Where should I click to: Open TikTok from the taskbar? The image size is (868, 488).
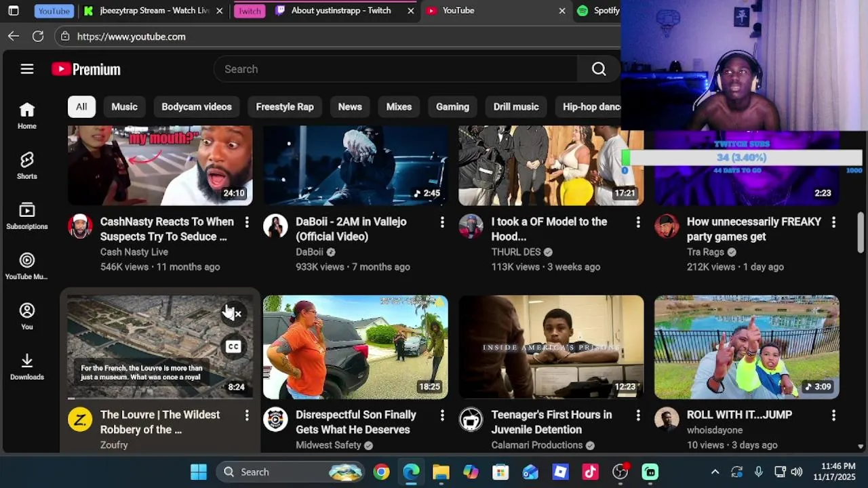(590, 472)
